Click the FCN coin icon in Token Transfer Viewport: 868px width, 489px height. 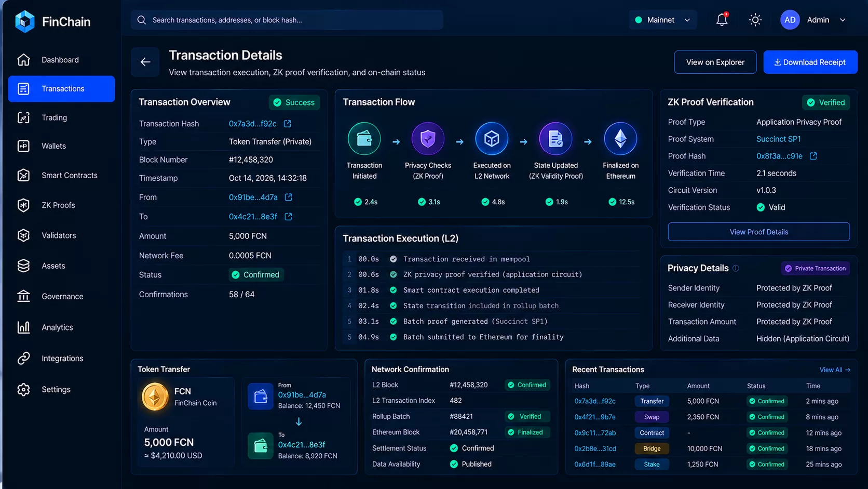click(155, 397)
